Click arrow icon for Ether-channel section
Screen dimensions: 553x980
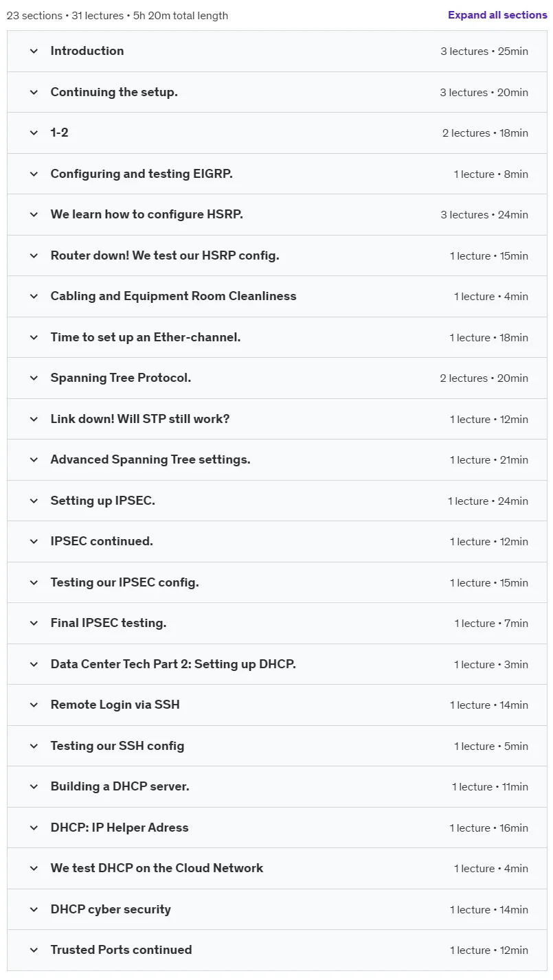[34, 337]
